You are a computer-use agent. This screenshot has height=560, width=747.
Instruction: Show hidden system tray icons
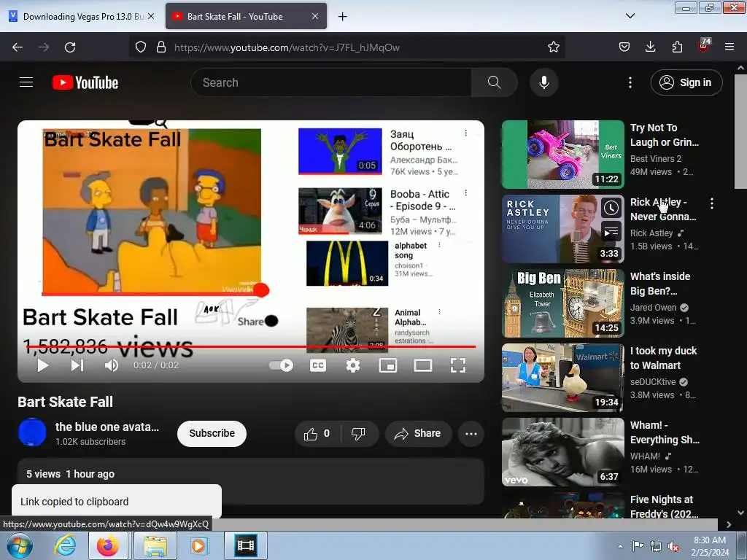[620, 546]
